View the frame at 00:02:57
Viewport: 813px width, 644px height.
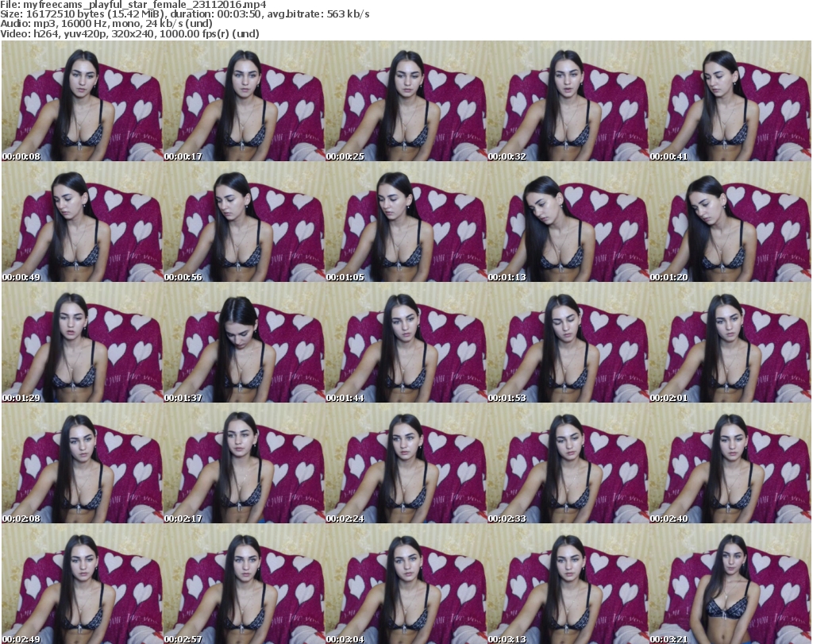tap(244, 584)
